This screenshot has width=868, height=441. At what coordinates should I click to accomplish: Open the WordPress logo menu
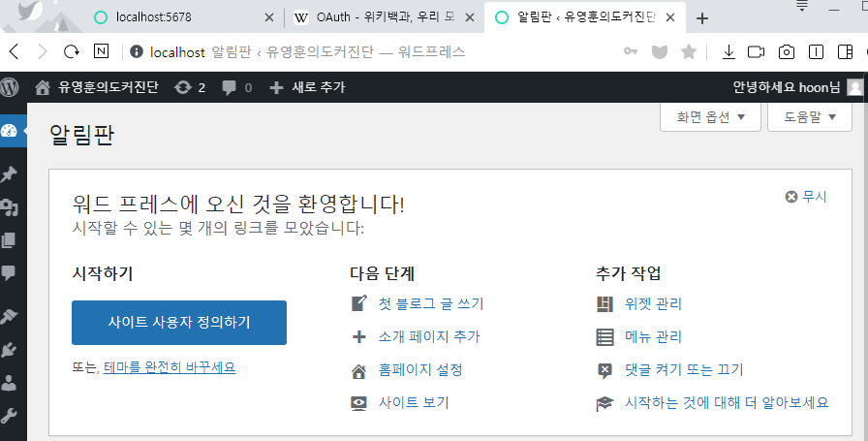pos(10,87)
